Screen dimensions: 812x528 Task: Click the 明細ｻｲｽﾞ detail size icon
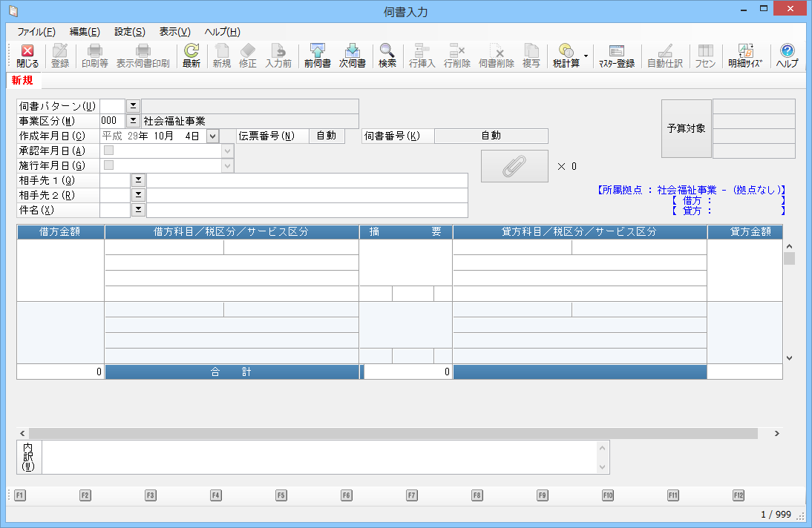click(745, 56)
